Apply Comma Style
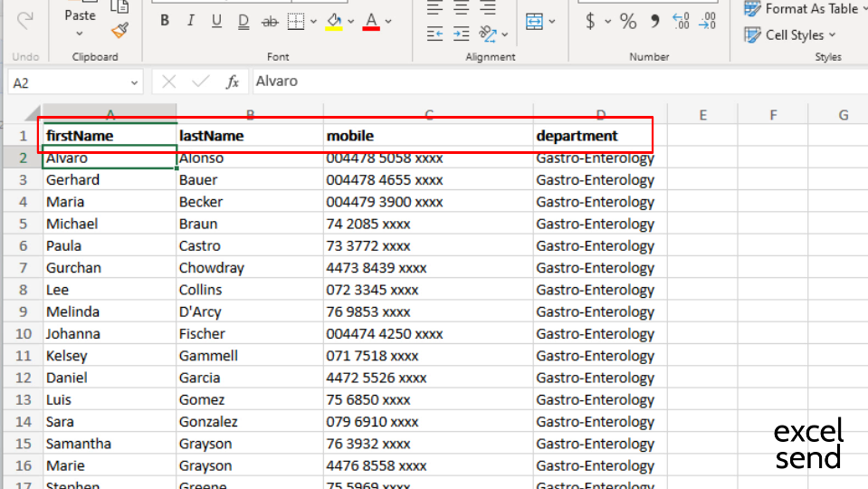Viewport: 868px width, 489px height. (655, 21)
